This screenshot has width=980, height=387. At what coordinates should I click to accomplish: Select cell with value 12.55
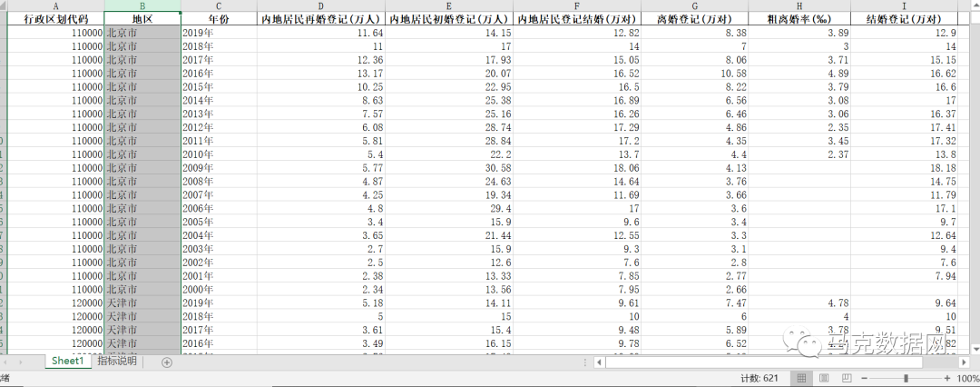(577, 235)
